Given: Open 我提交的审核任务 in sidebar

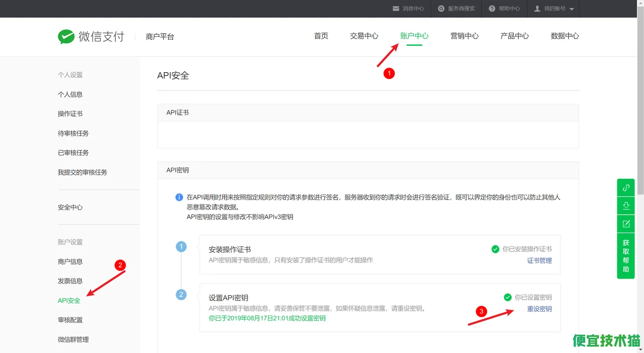Looking at the screenshot, I should [x=82, y=172].
